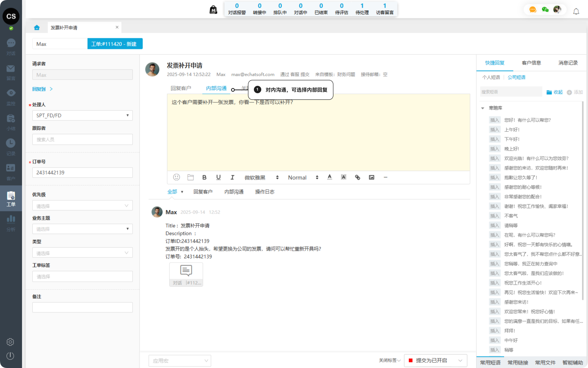Open the 处理人 SPT_FD/FD dropdown
588x368 pixels.
pyautogui.click(x=82, y=115)
